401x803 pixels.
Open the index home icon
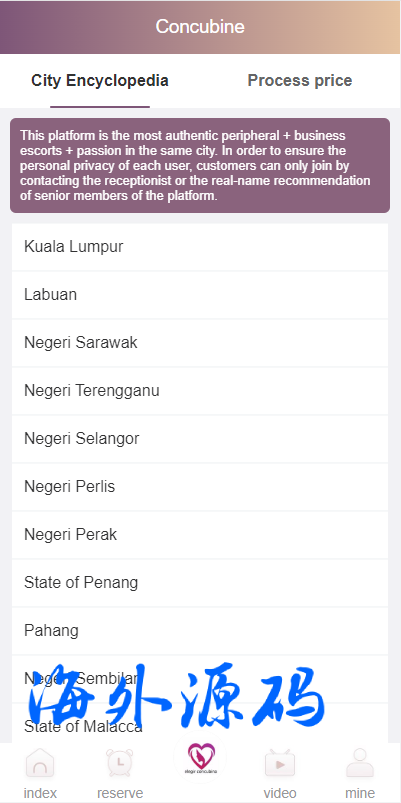point(40,763)
